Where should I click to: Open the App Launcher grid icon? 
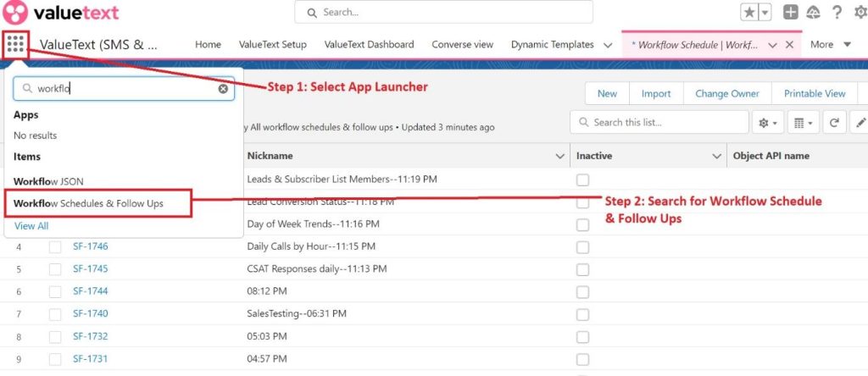(16, 44)
